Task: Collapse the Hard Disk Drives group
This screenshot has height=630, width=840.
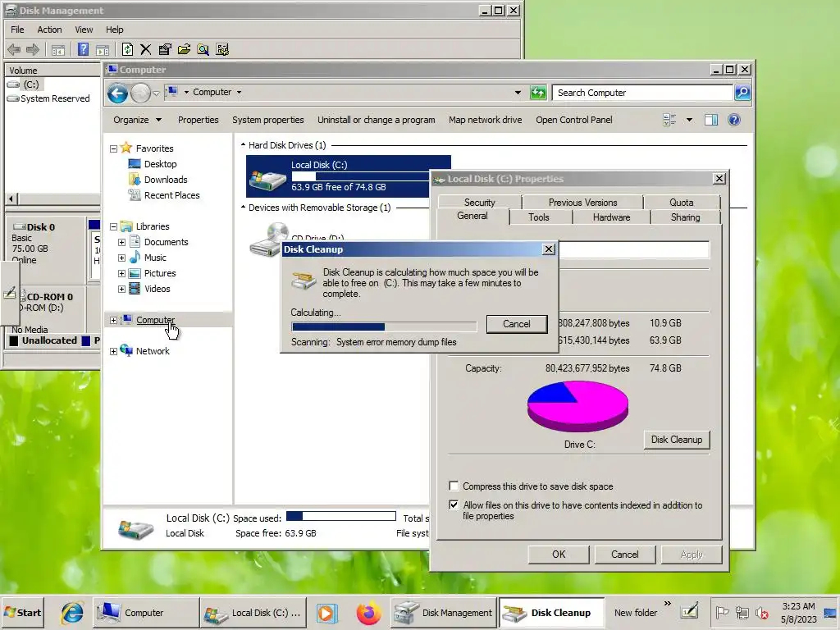Action: (x=243, y=144)
